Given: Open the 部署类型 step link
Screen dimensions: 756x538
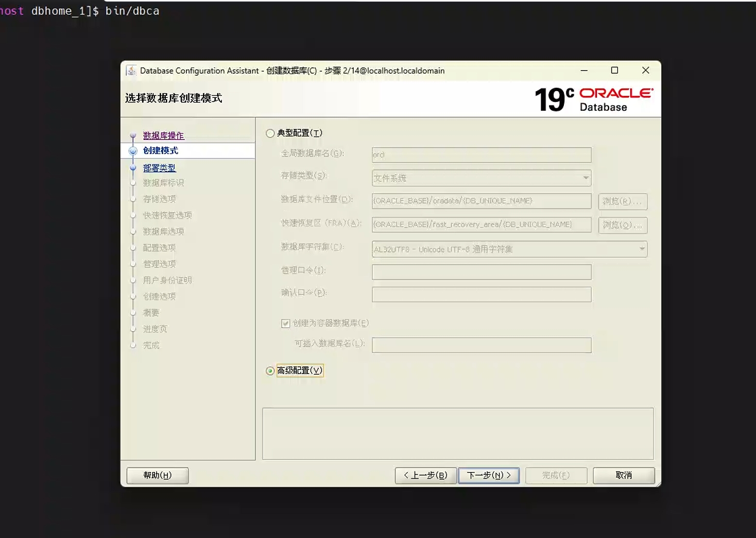Looking at the screenshot, I should tap(159, 168).
